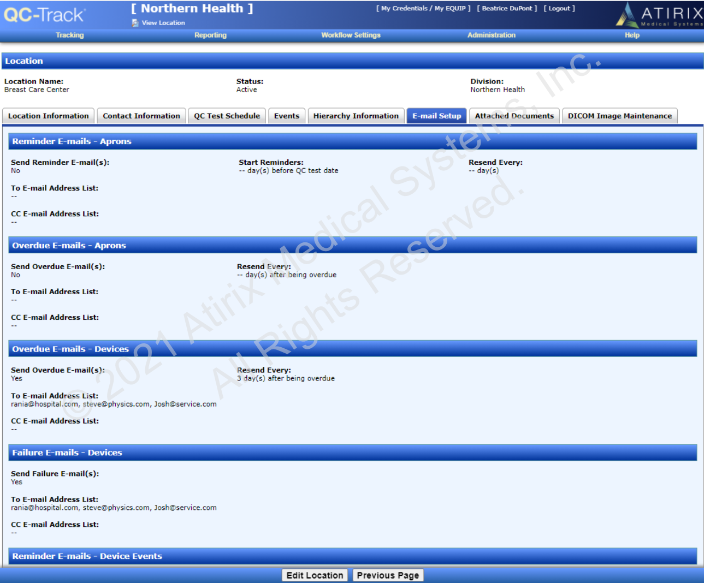The height and width of the screenshot is (583, 728).
Task: Switch to the Location Information tab
Action: [x=48, y=116]
